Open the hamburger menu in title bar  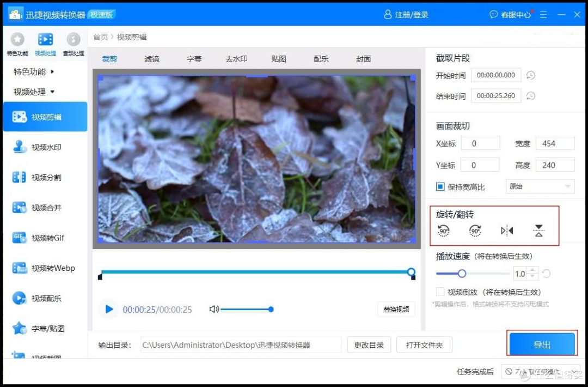[x=543, y=15]
